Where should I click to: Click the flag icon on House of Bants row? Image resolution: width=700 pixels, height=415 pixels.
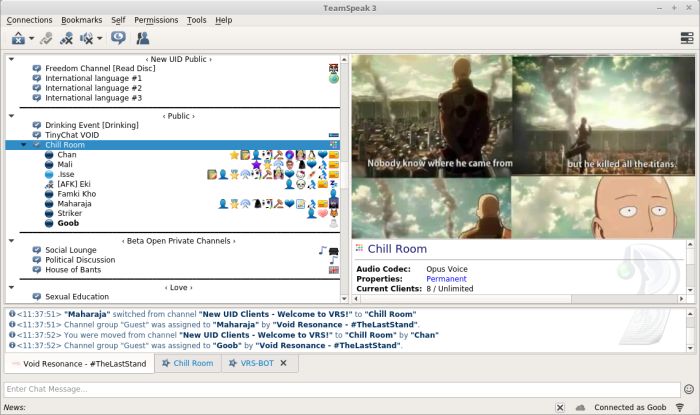(334, 270)
